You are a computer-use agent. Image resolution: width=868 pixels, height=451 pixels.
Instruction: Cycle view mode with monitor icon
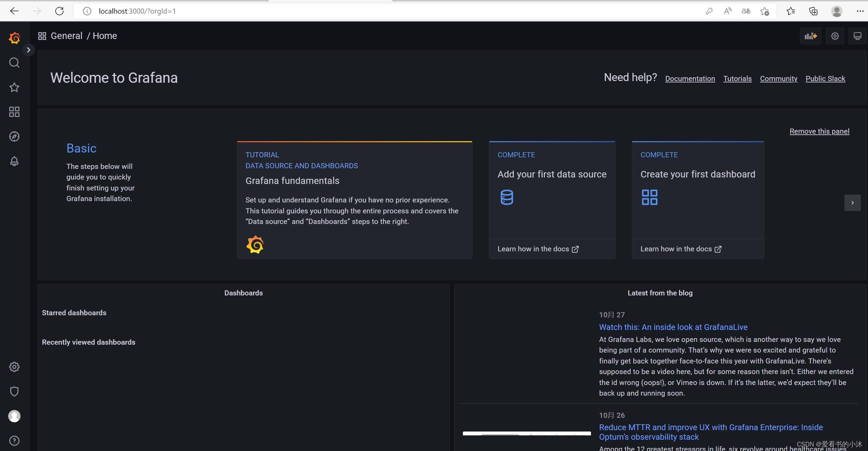857,36
